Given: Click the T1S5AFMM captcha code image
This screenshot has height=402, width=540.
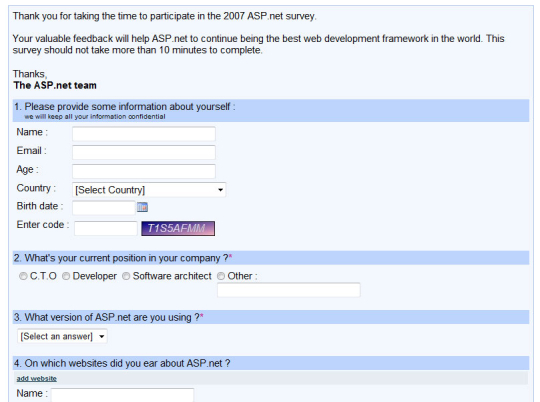Looking at the screenshot, I should [x=178, y=228].
